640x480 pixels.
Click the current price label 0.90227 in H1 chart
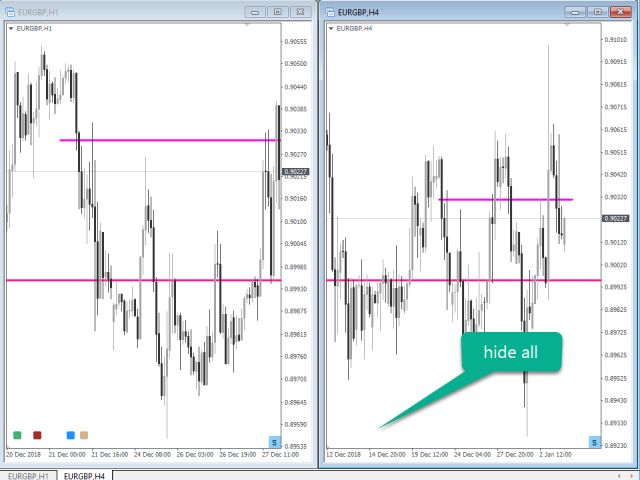(296, 171)
